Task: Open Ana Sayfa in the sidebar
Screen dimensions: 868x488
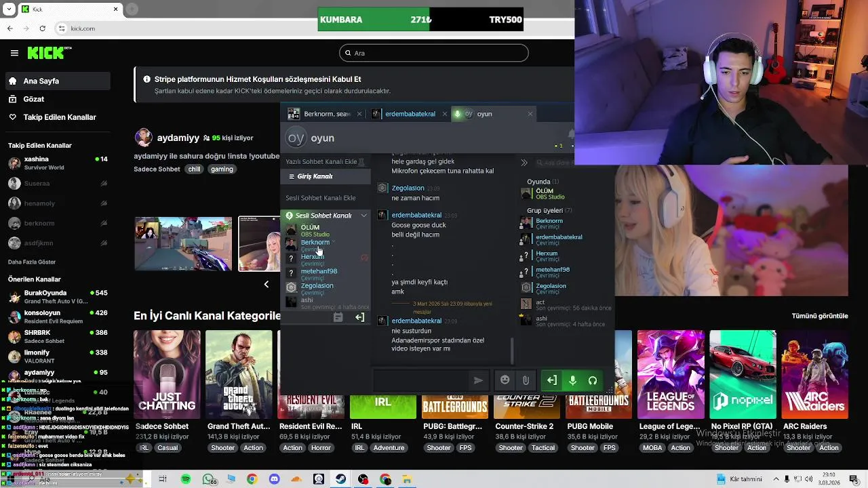Action: coord(58,81)
